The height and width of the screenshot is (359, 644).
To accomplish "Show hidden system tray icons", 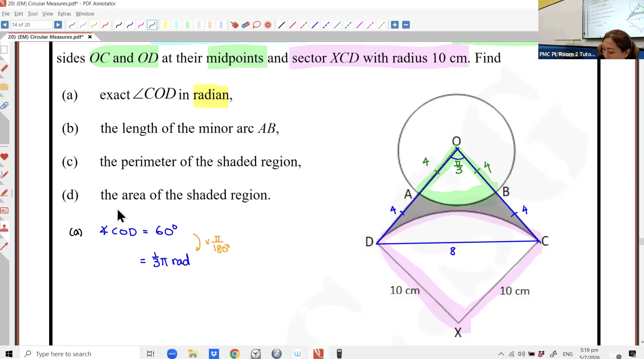I will pos(501,354).
